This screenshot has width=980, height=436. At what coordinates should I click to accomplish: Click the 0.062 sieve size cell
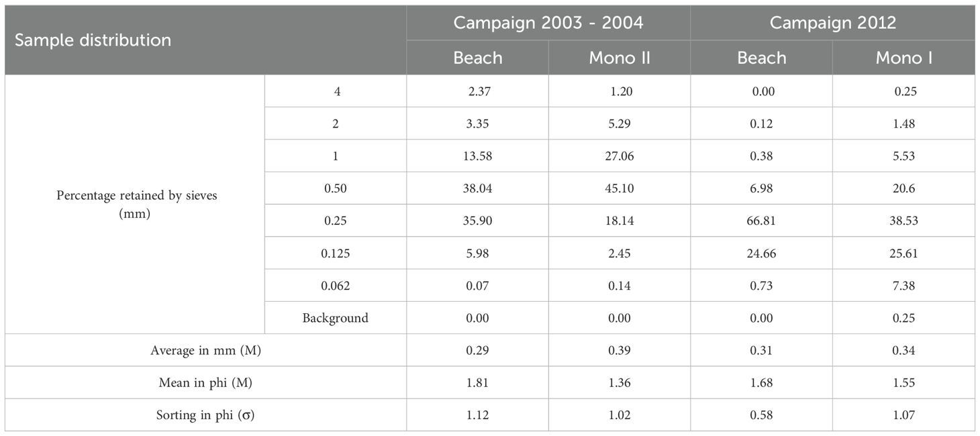point(335,286)
